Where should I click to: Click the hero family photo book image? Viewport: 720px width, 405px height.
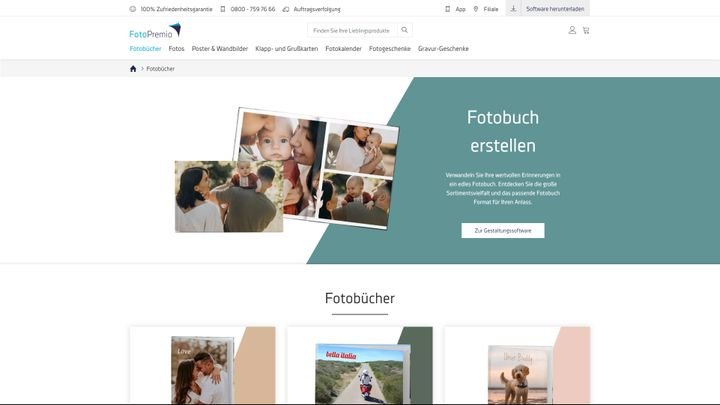[287, 170]
